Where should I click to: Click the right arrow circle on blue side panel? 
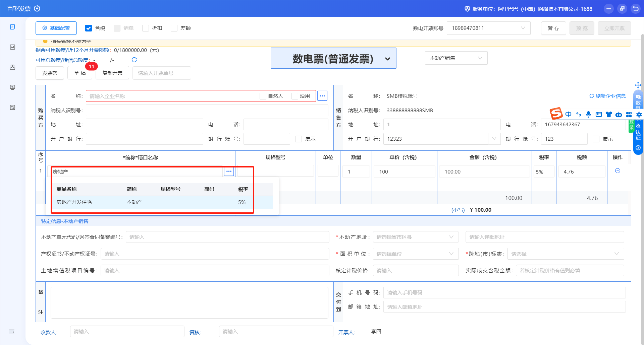(638, 148)
